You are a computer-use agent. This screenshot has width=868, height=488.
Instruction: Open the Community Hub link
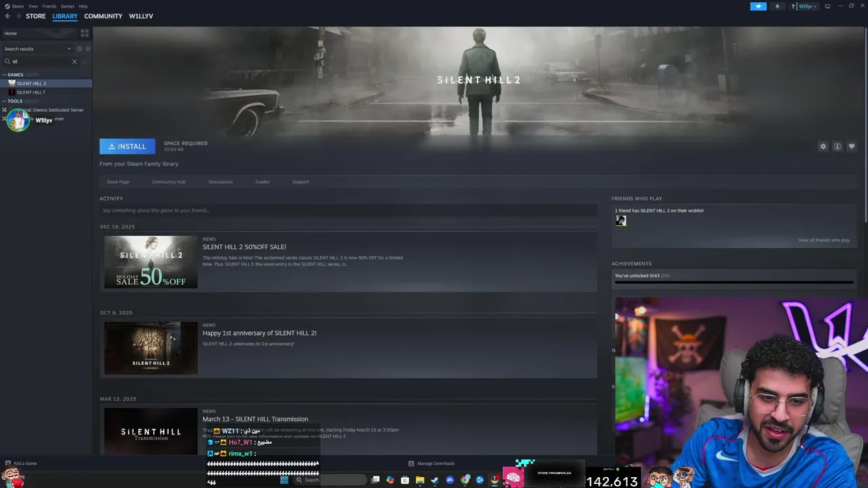[x=169, y=182]
